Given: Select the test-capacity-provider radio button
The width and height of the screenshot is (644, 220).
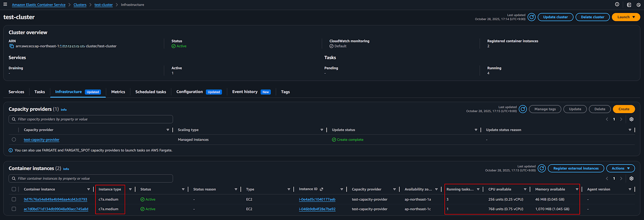Looking at the screenshot, I should point(14,140).
